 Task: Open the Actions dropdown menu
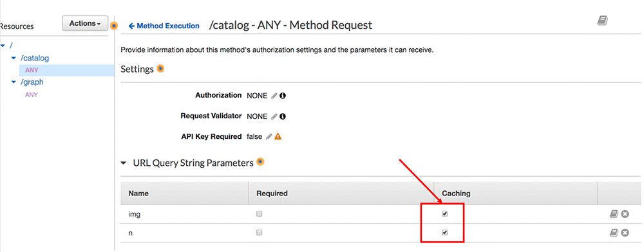[x=85, y=23]
